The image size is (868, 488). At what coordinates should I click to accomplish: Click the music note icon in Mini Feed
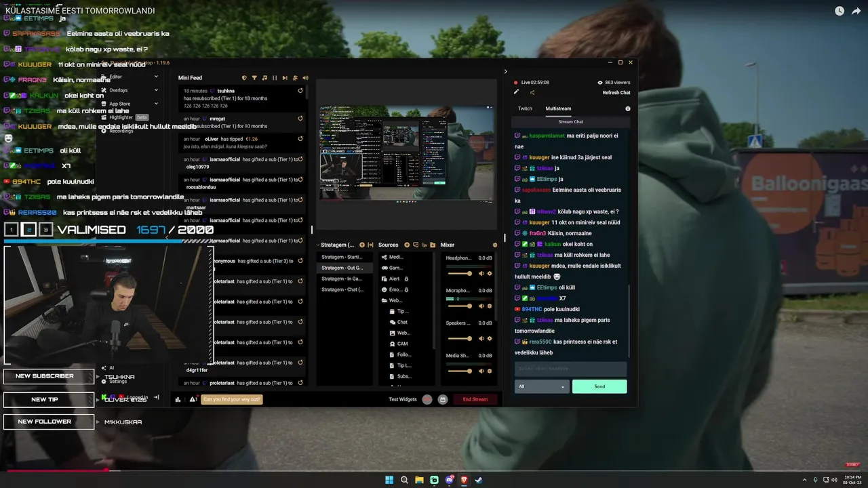tap(264, 78)
